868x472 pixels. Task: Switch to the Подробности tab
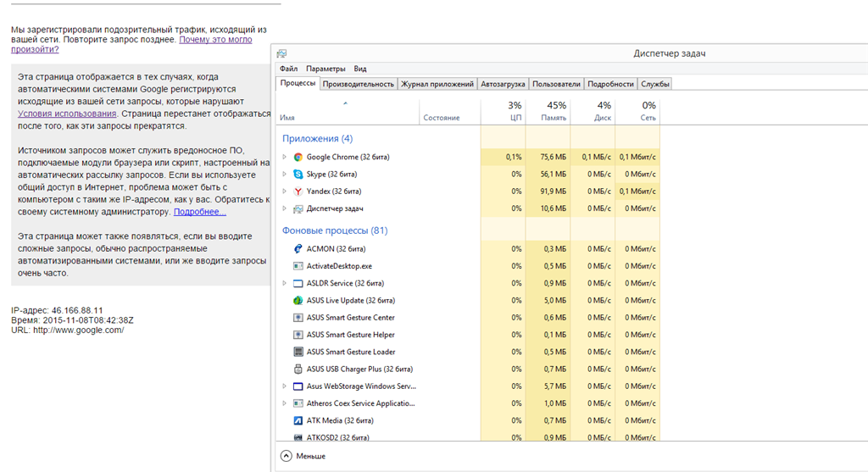point(610,84)
